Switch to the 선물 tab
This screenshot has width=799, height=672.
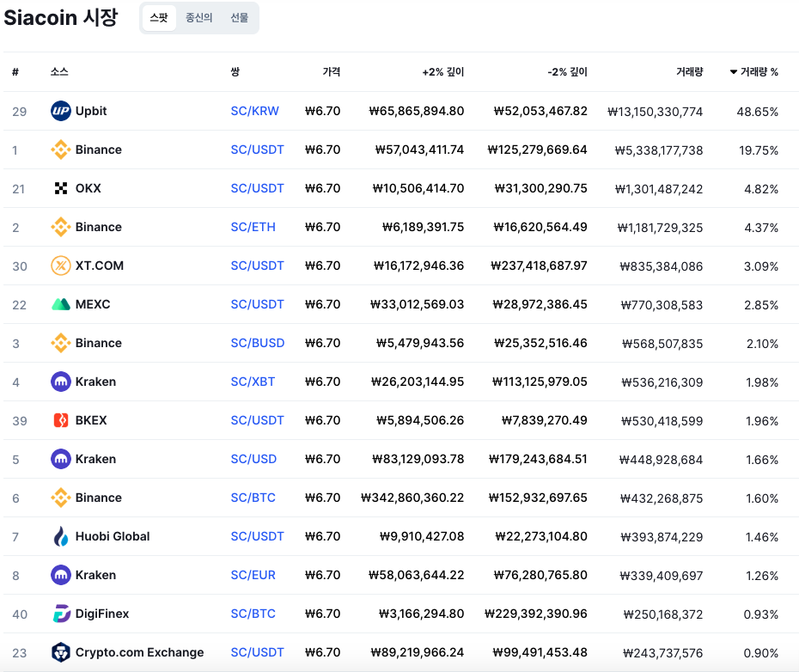pyautogui.click(x=240, y=18)
